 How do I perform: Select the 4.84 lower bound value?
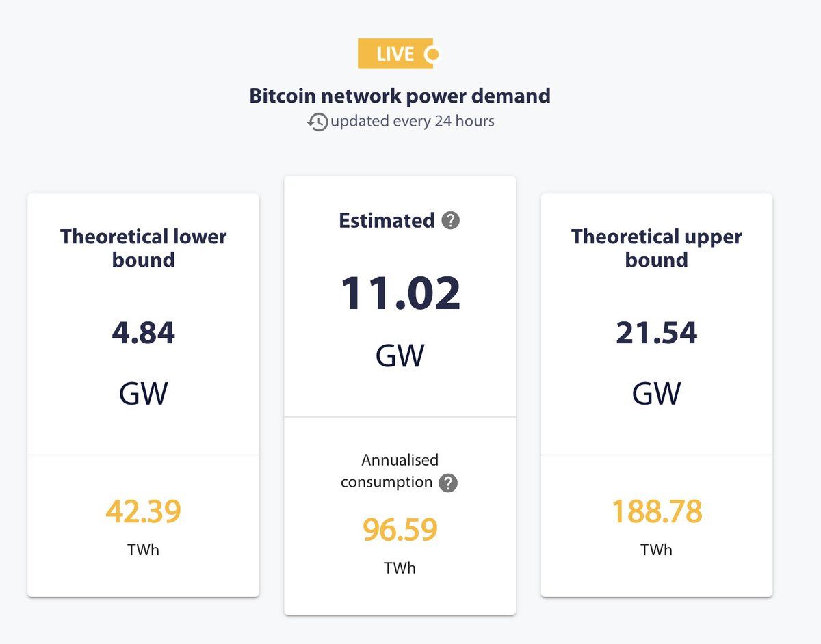point(143,333)
